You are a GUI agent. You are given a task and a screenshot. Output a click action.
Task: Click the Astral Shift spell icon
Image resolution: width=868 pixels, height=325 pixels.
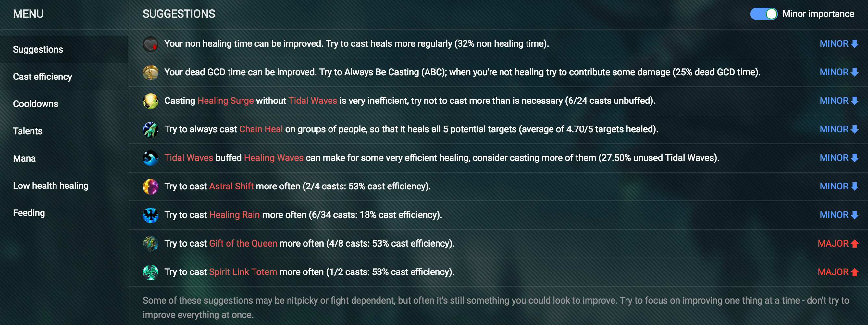150,187
